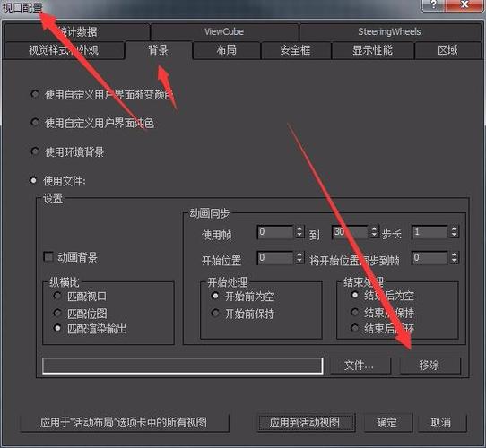This screenshot has height=448, width=486.
Task: Adjust the 开始位置 spinner arrows
Action: pyautogui.click(x=299, y=258)
